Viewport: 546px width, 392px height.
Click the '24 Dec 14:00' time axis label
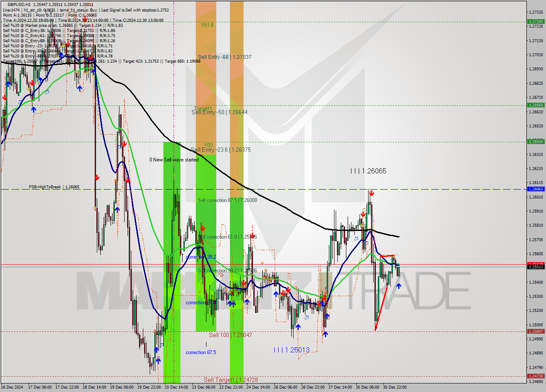(258, 387)
